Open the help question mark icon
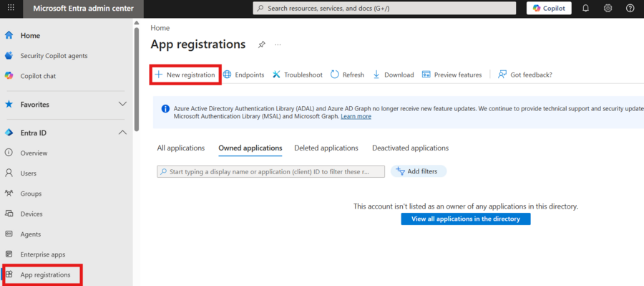Image resolution: width=644 pixels, height=286 pixels. pyautogui.click(x=630, y=8)
